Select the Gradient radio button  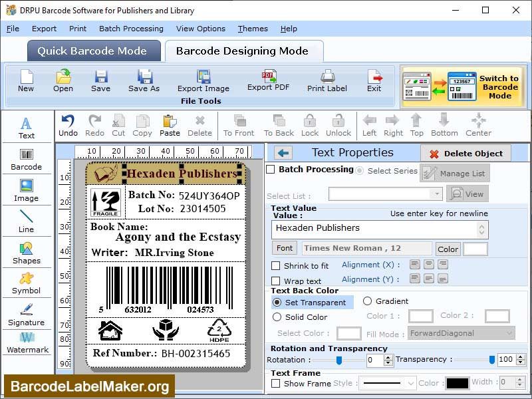[368, 301]
